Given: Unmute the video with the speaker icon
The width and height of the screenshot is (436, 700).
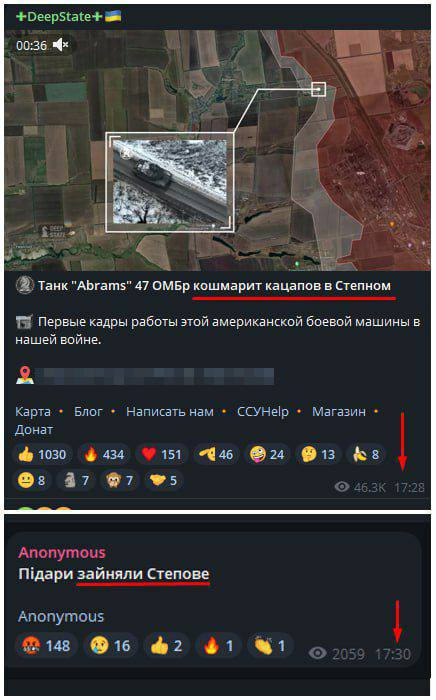Looking at the screenshot, I should [60, 45].
